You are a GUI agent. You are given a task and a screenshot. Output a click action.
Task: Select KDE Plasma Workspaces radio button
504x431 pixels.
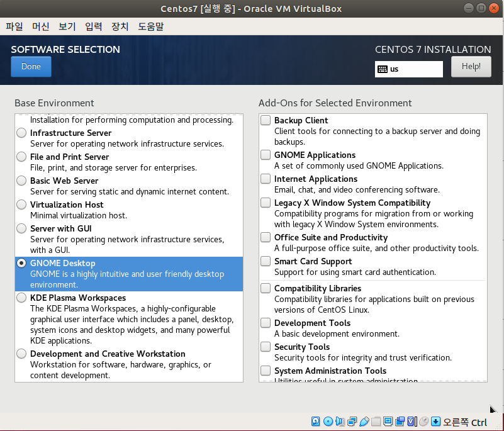click(21, 298)
